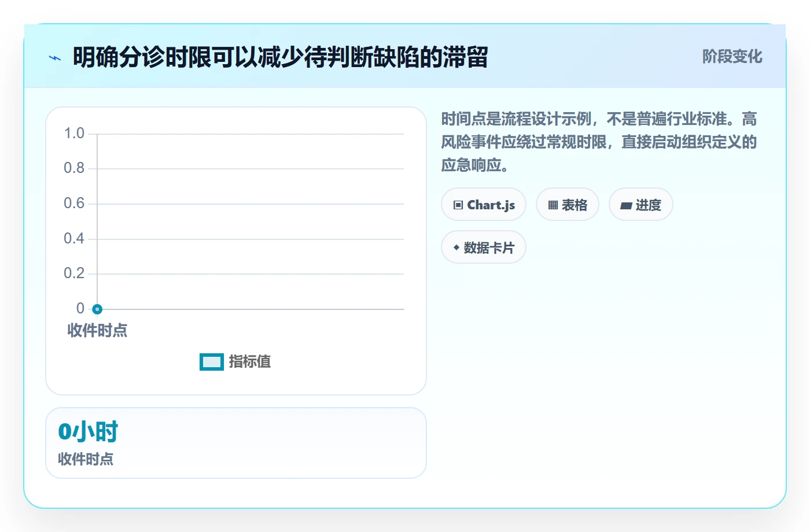Click the 收件时点 caption below 0小时
This screenshot has width=810, height=532.
86,459
